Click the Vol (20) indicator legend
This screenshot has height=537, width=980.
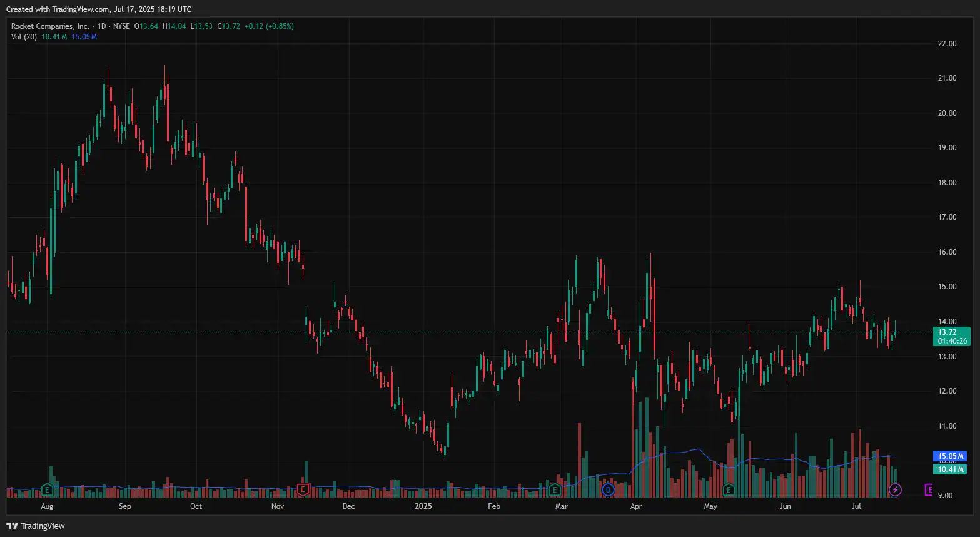pos(24,37)
